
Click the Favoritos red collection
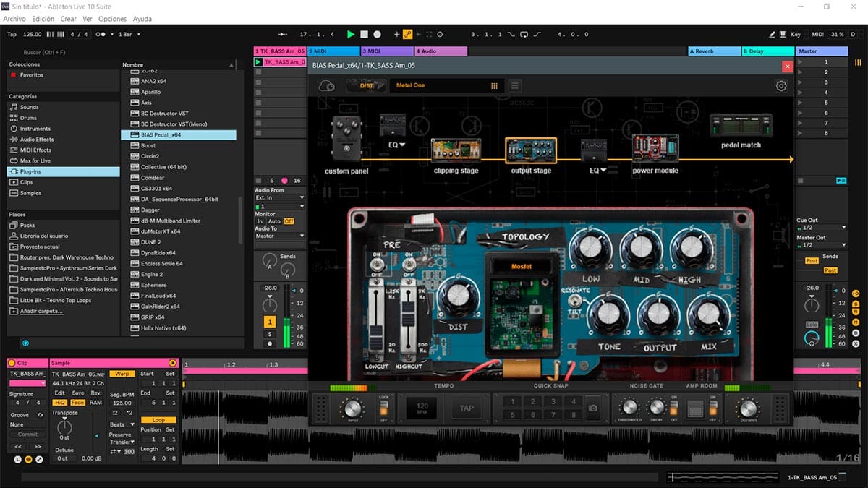point(13,75)
